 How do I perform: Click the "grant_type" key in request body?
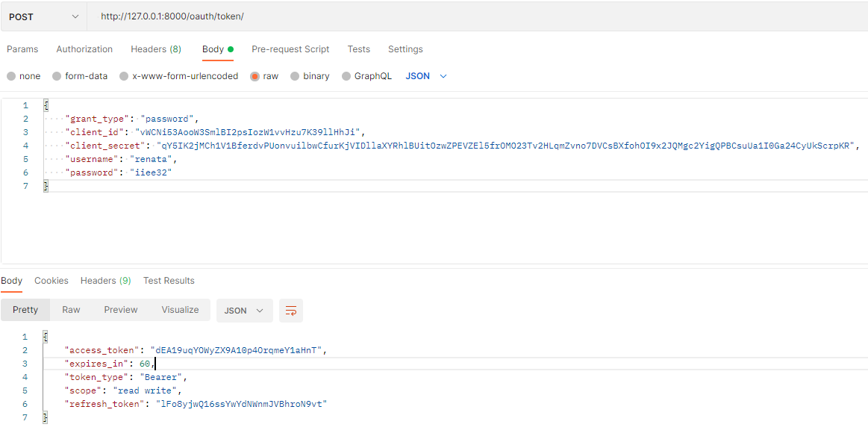(x=99, y=119)
